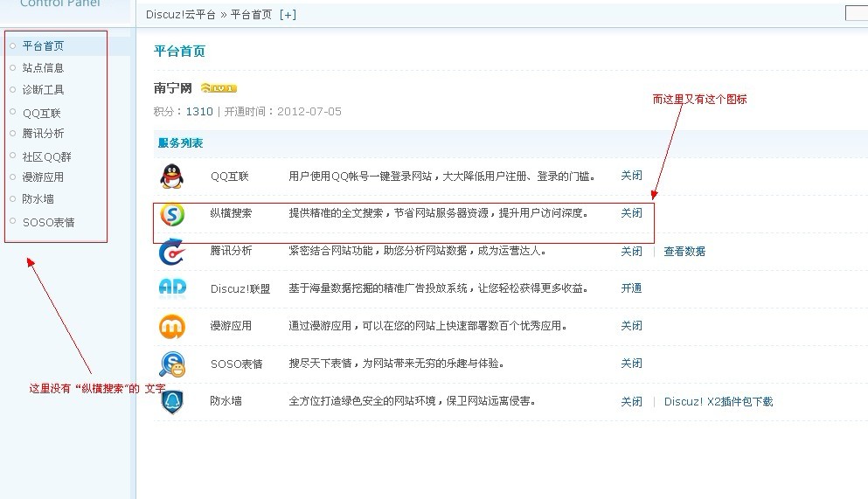Click the 服务列表 section header
The width and height of the screenshot is (868, 499).
[x=180, y=142]
